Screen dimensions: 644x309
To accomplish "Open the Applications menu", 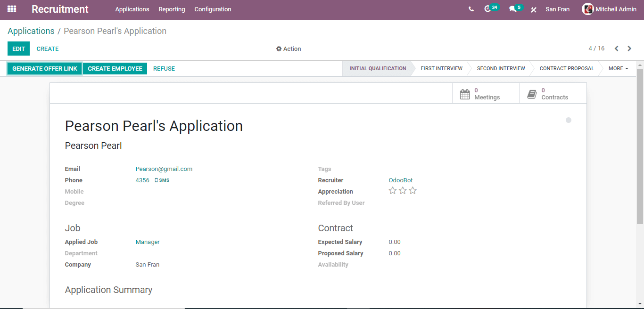I will [x=132, y=9].
